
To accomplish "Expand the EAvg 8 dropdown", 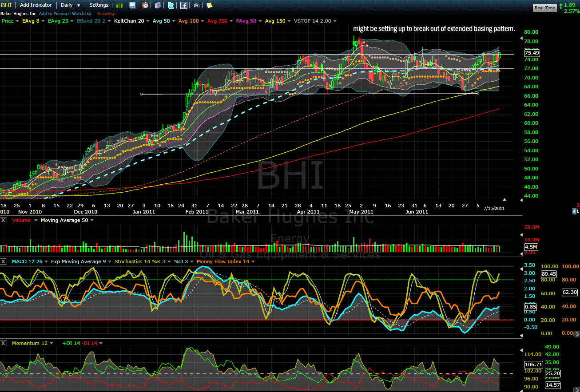I will point(43,21).
